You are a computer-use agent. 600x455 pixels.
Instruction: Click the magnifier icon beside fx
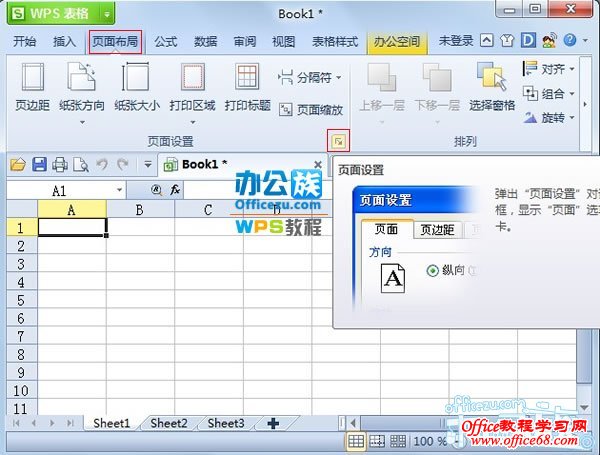(156, 189)
